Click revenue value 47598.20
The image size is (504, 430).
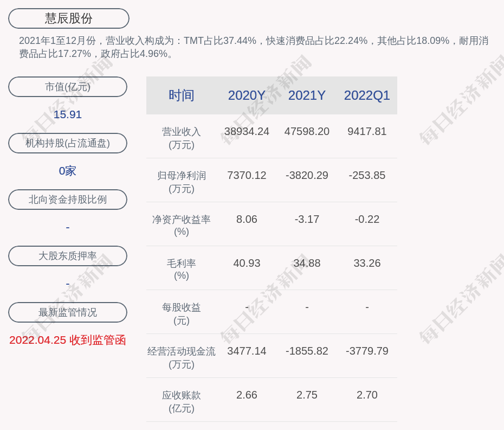click(307, 131)
